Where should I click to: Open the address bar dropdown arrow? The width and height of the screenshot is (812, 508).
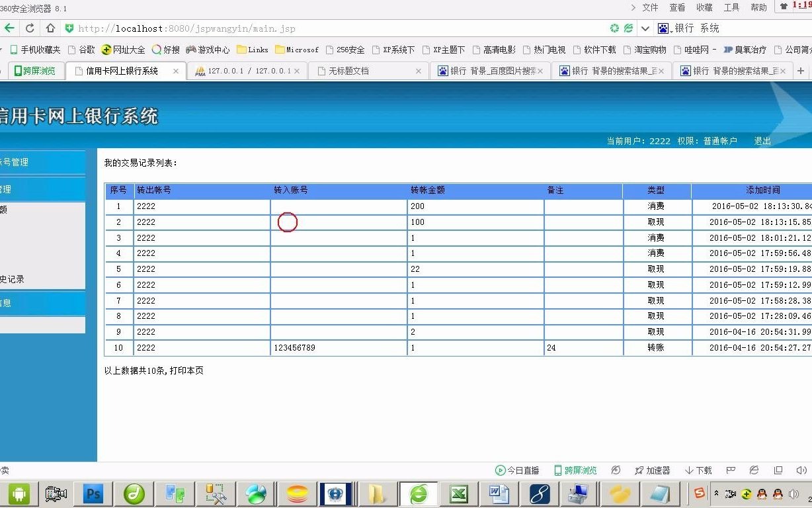(645, 28)
